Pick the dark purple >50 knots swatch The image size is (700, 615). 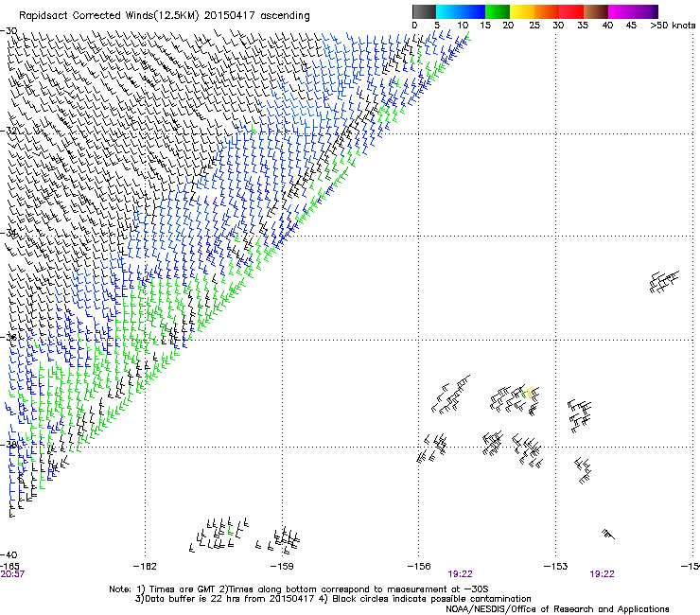click(656, 11)
